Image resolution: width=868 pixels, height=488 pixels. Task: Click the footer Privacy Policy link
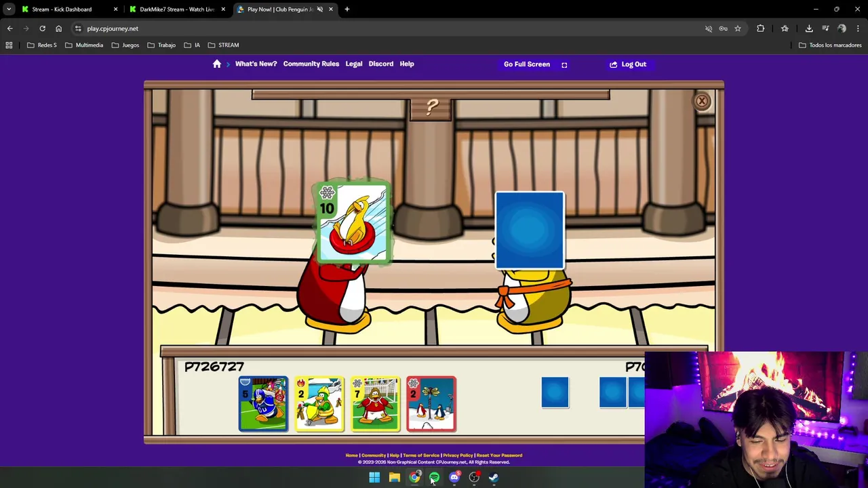(x=458, y=455)
